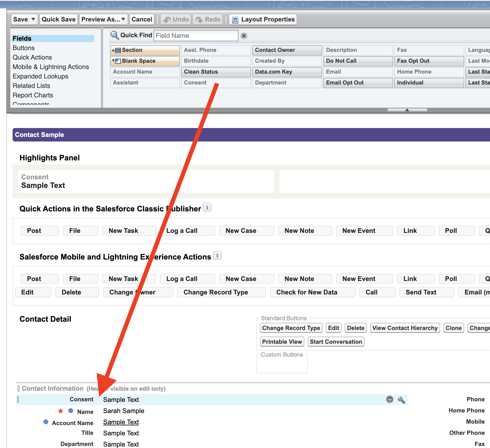Image resolution: width=490 pixels, height=448 pixels.
Task: Select the Fax Opt Out palette field
Action: (429, 61)
